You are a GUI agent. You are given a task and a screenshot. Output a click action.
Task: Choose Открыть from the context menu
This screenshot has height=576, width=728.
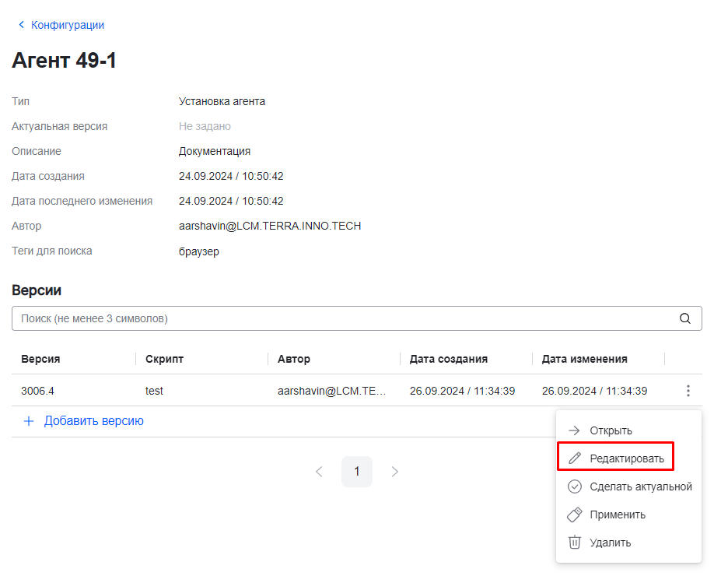[611, 430]
